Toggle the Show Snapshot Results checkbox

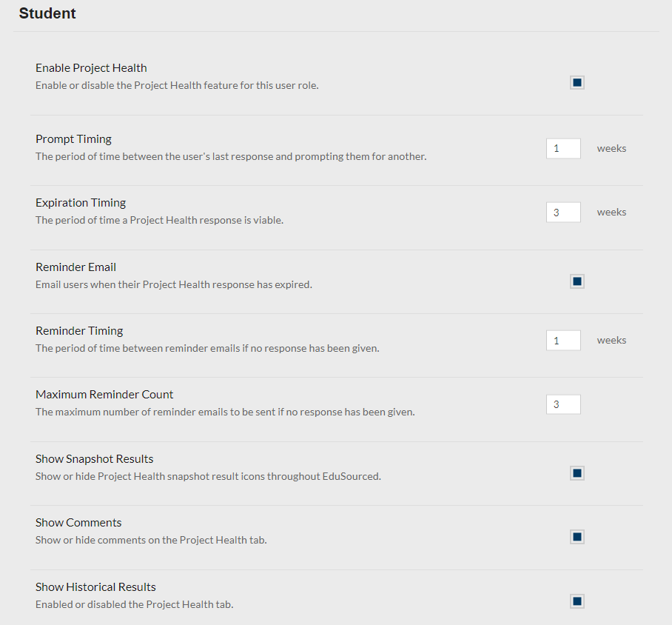[x=577, y=473]
